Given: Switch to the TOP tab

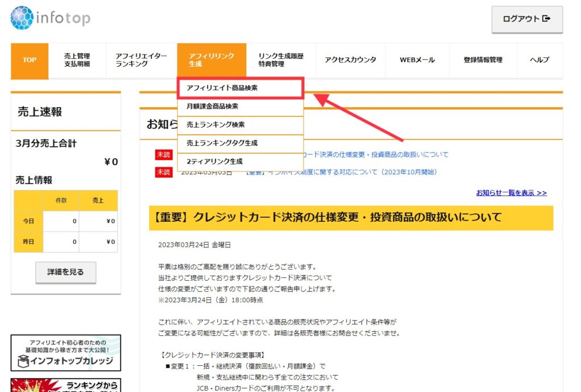Looking at the screenshot, I should (x=29, y=60).
